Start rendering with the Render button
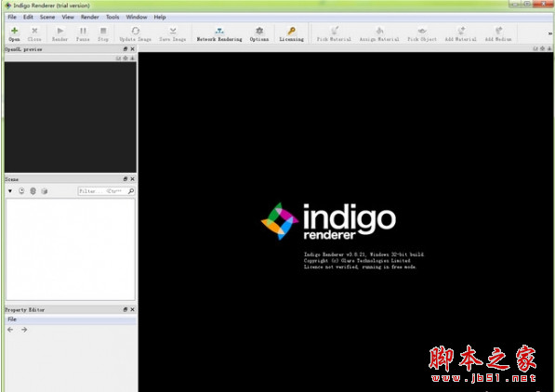Viewport: 555px width, 392px height. coord(59,34)
